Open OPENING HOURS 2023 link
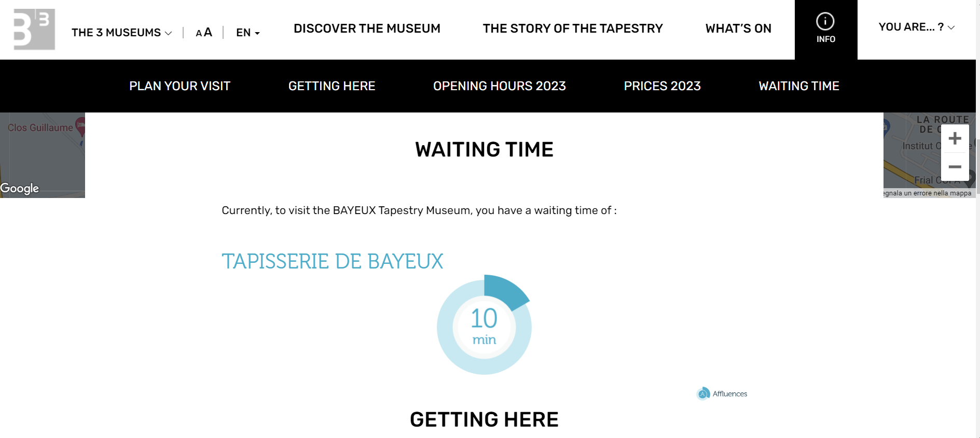This screenshot has width=980, height=438. pyautogui.click(x=500, y=86)
